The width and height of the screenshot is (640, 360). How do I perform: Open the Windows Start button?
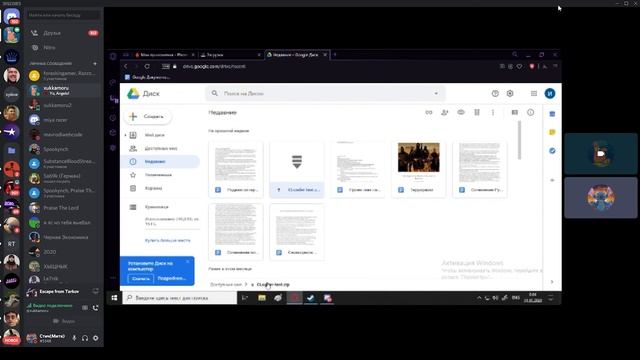[x=114, y=298]
